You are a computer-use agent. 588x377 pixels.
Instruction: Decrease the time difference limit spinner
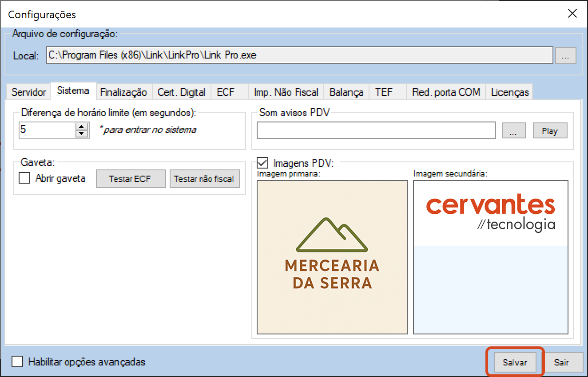coord(82,134)
